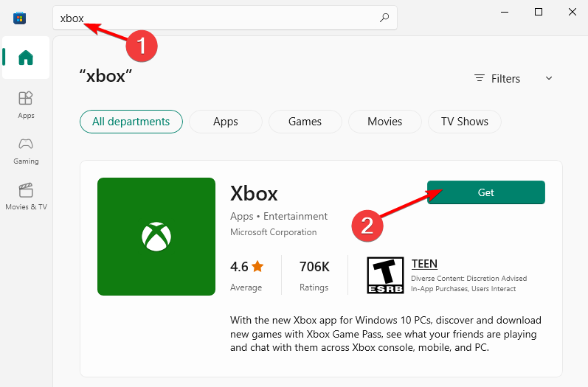The image size is (588, 387).
Task: Select the All departments filter
Action: (131, 122)
